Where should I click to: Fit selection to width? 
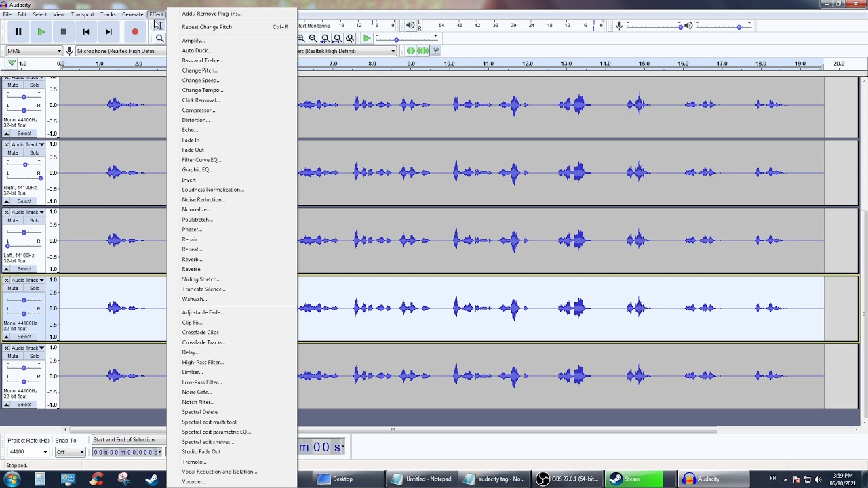[x=325, y=39]
